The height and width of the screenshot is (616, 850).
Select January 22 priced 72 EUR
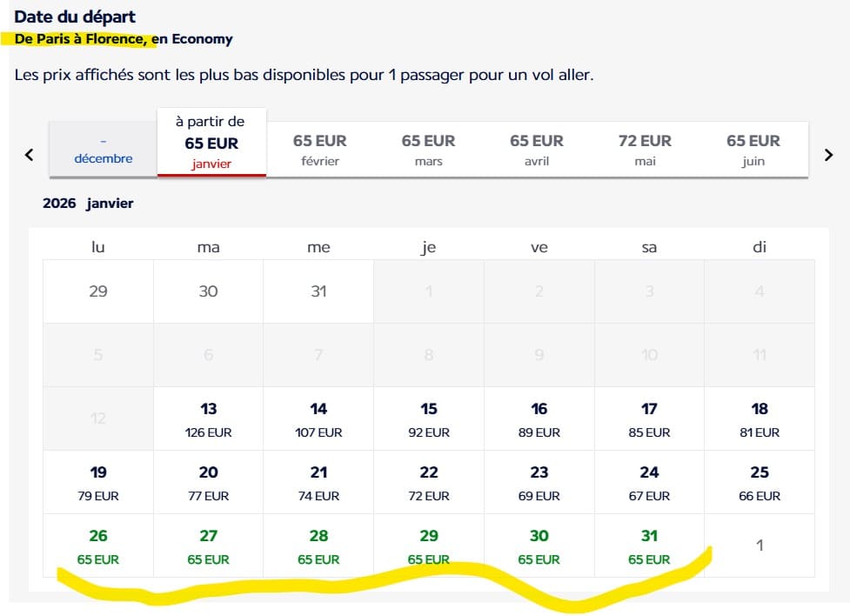(x=428, y=481)
